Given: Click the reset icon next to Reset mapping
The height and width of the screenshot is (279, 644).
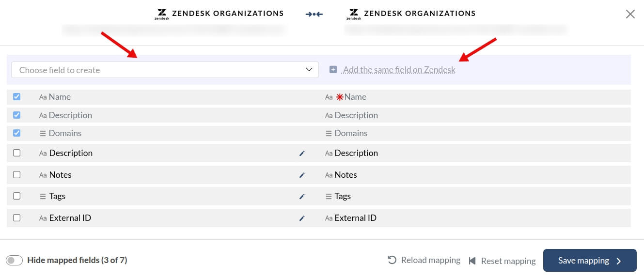Looking at the screenshot, I should (x=472, y=261).
